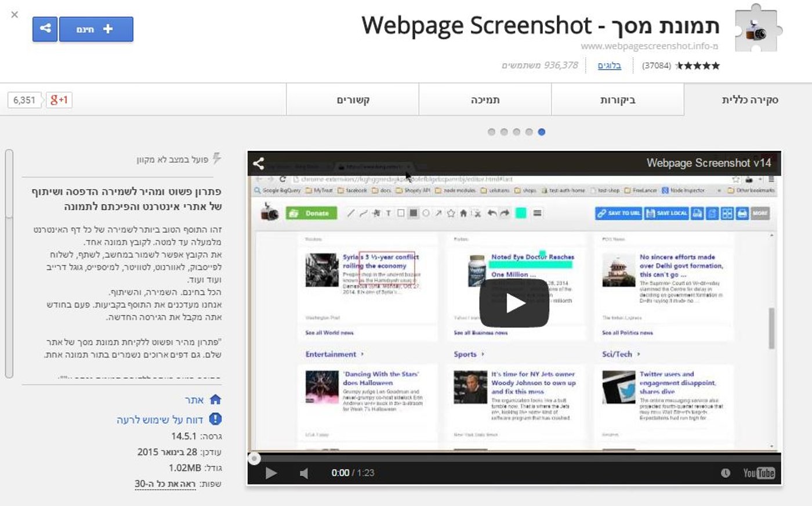812x506 pixels.
Task: Select the active blue carousel dot
Action: (541, 132)
